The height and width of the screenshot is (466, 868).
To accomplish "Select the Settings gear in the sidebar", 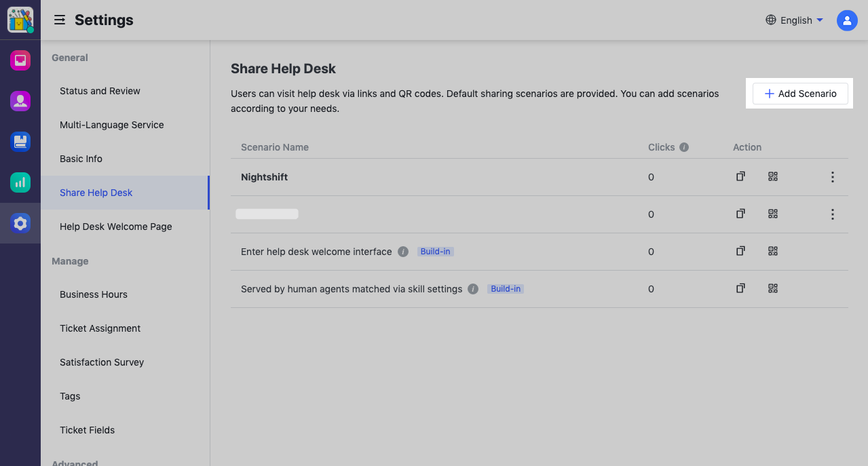I will pyautogui.click(x=20, y=222).
